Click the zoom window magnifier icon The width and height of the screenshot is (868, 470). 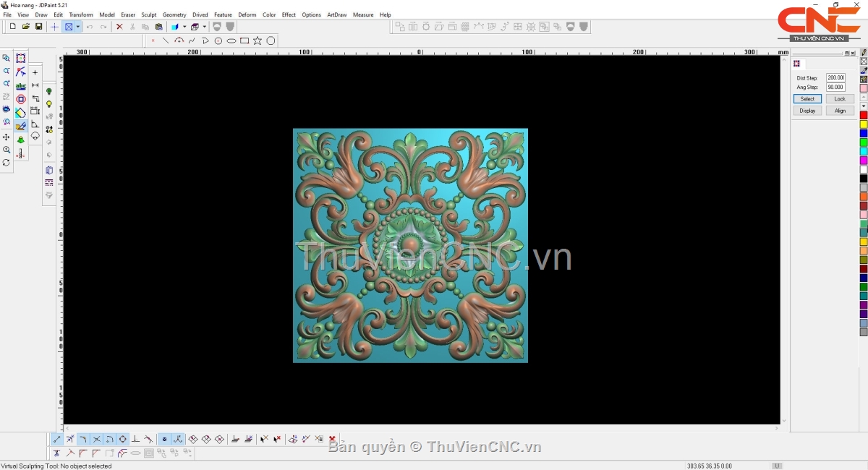pyautogui.click(x=7, y=58)
